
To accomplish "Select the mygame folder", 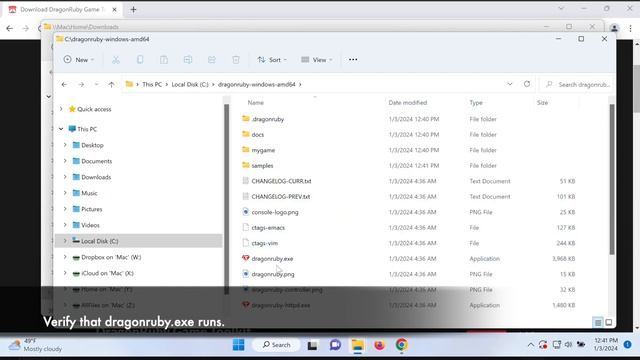I will point(263,150).
